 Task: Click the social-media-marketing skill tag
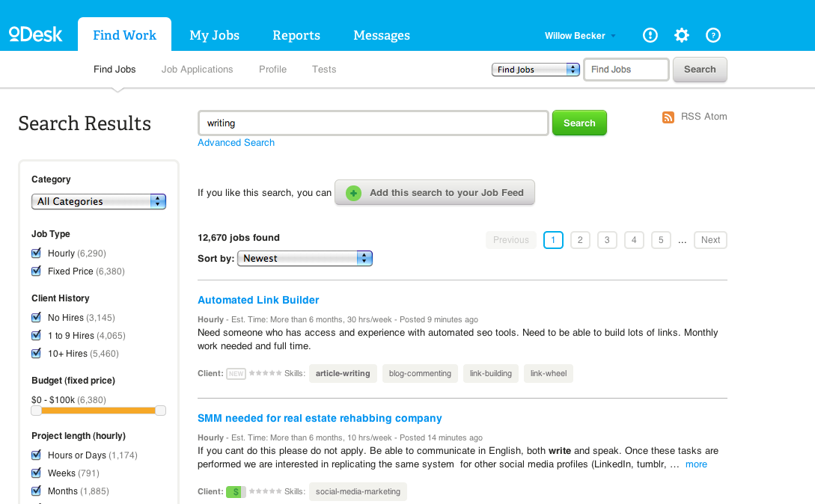pos(358,491)
